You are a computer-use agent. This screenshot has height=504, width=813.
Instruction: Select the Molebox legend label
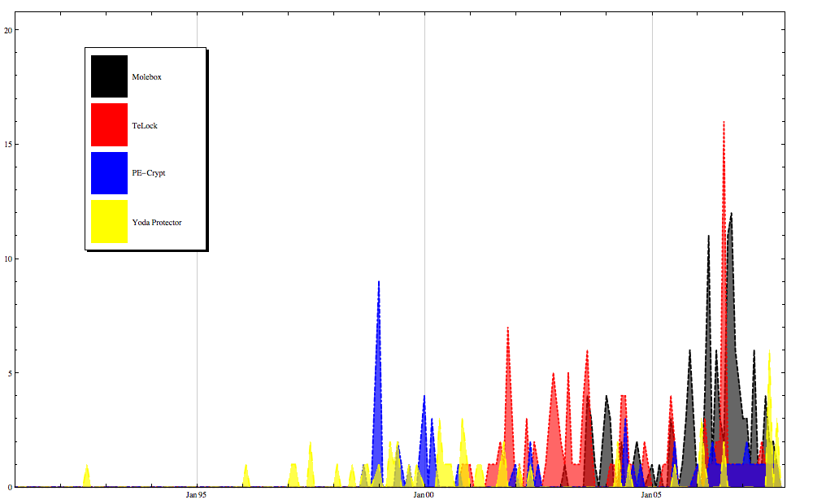(x=146, y=76)
